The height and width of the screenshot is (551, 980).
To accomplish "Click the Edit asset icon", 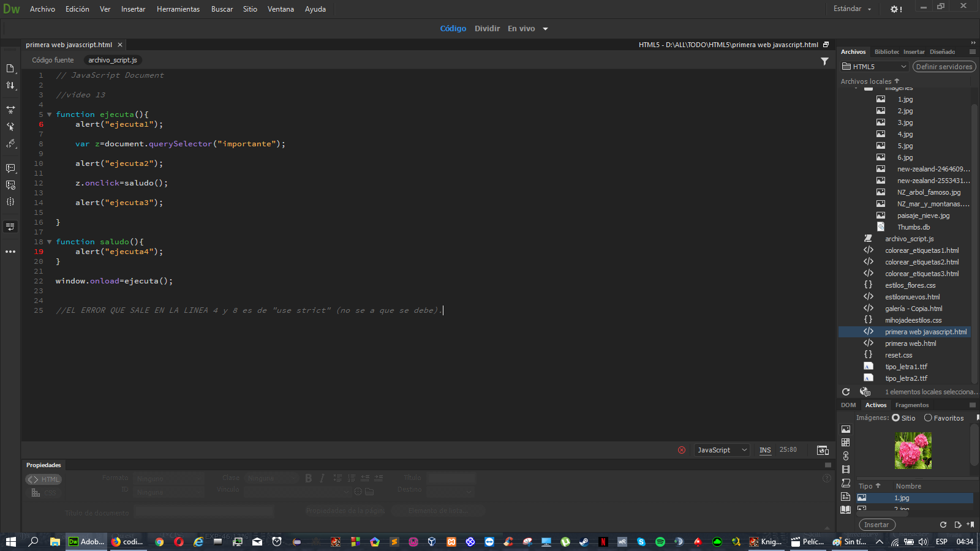I will click(x=957, y=525).
